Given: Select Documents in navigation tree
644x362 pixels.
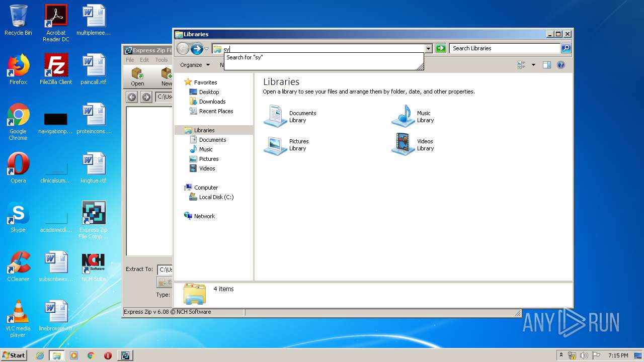Looking at the screenshot, I should [x=208, y=140].
